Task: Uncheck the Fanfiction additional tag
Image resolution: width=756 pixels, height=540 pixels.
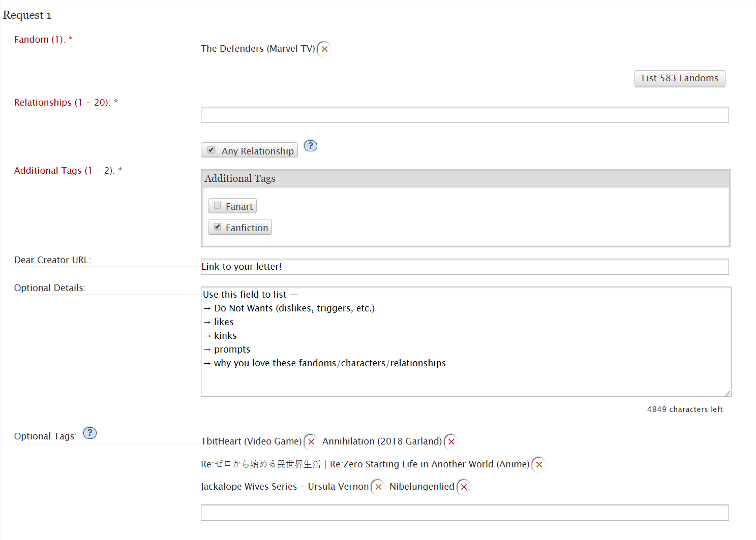Action: coord(218,227)
